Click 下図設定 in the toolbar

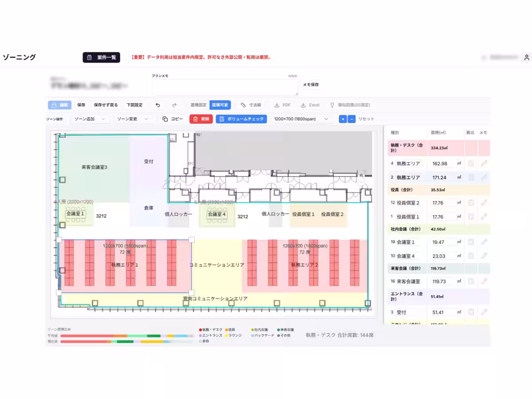click(x=134, y=105)
